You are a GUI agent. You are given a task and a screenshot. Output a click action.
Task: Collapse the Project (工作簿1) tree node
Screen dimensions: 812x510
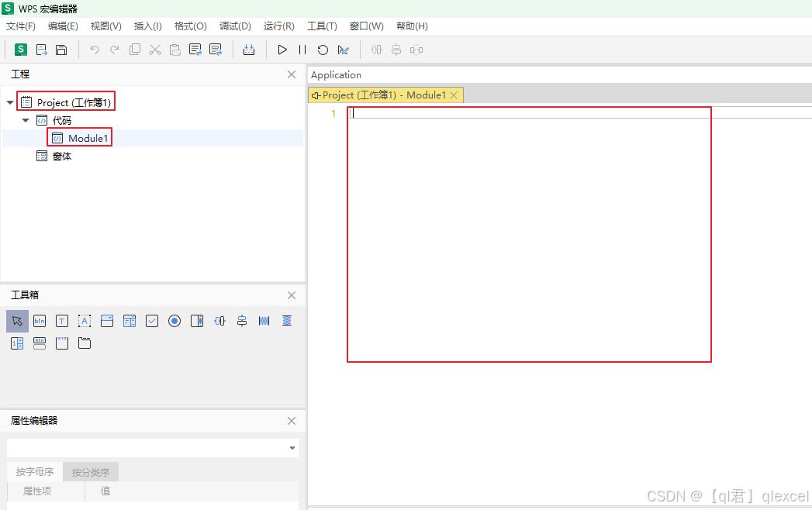click(10, 102)
